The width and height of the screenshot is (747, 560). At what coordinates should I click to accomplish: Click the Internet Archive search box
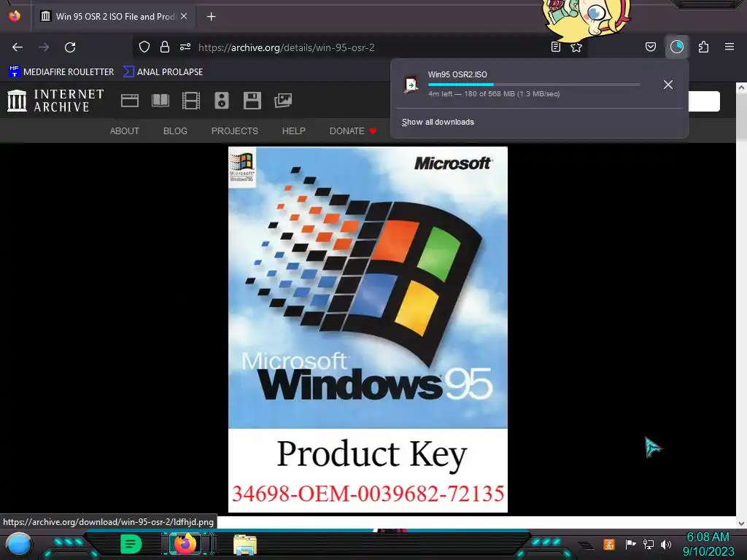click(704, 101)
